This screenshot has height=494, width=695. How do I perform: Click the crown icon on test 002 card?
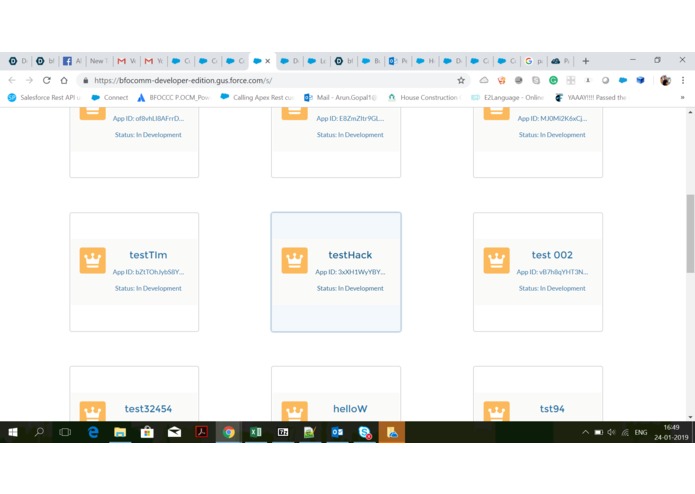click(x=496, y=261)
